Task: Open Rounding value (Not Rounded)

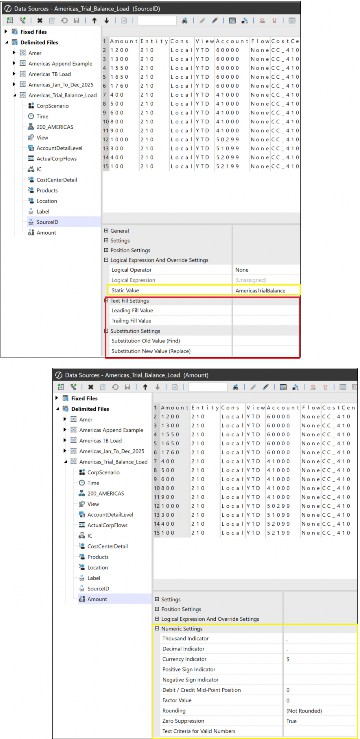Action: tap(320, 711)
